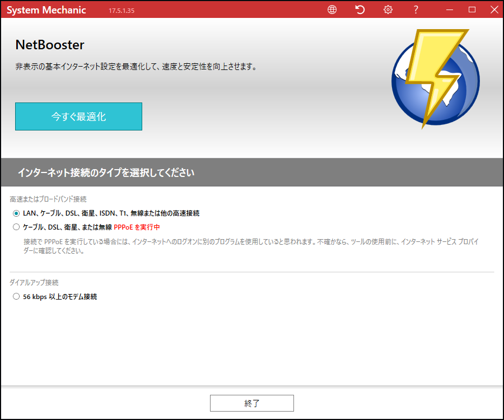The height and width of the screenshot is (420, 504).
Task: Open the globe language icon in title bar
Action: point(332,10)
